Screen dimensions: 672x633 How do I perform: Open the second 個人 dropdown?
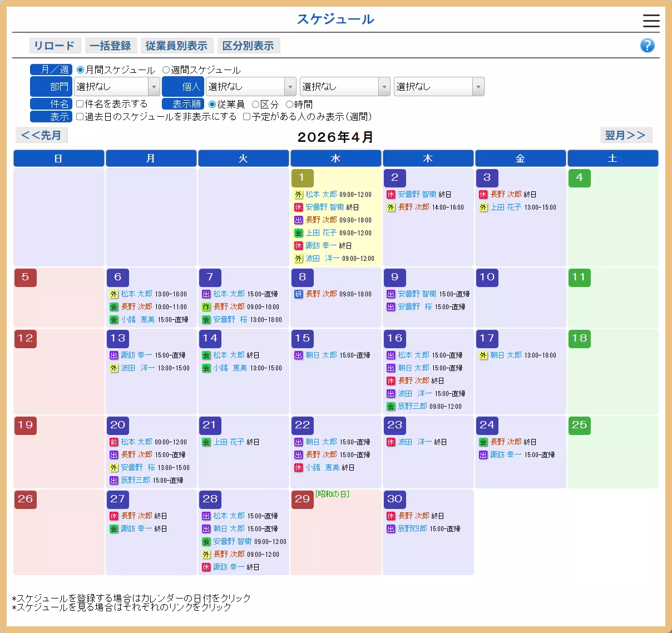(x=345, y=87)
